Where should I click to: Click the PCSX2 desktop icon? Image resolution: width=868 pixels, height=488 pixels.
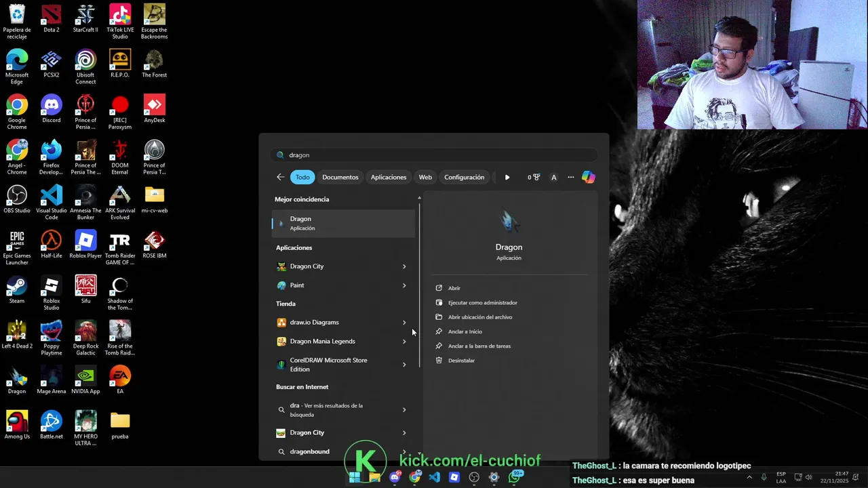click(51, 64)
